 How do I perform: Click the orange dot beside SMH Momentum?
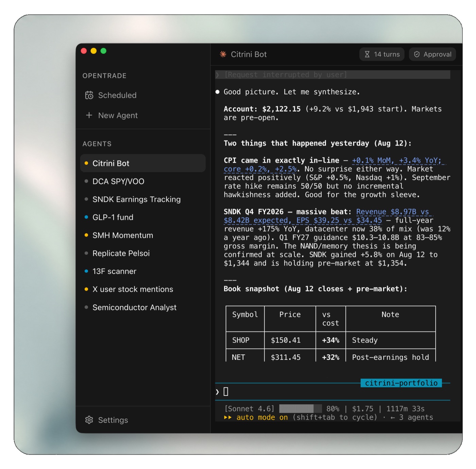coord(86,235)
